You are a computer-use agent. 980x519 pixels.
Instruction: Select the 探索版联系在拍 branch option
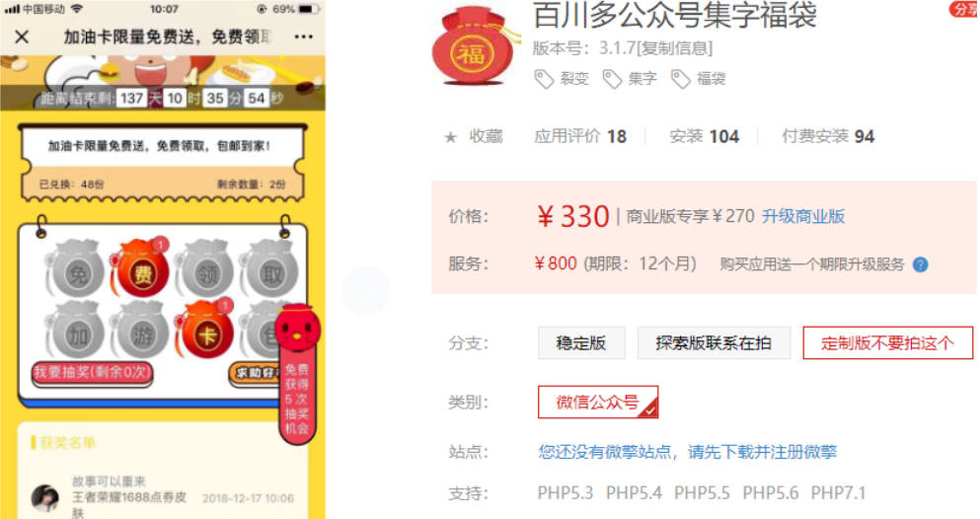pyautogui.click(x=714, y=343)
